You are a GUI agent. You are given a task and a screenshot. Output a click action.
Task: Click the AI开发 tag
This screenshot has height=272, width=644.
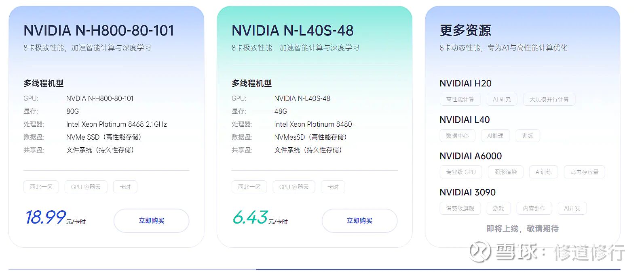pos(572,208)
